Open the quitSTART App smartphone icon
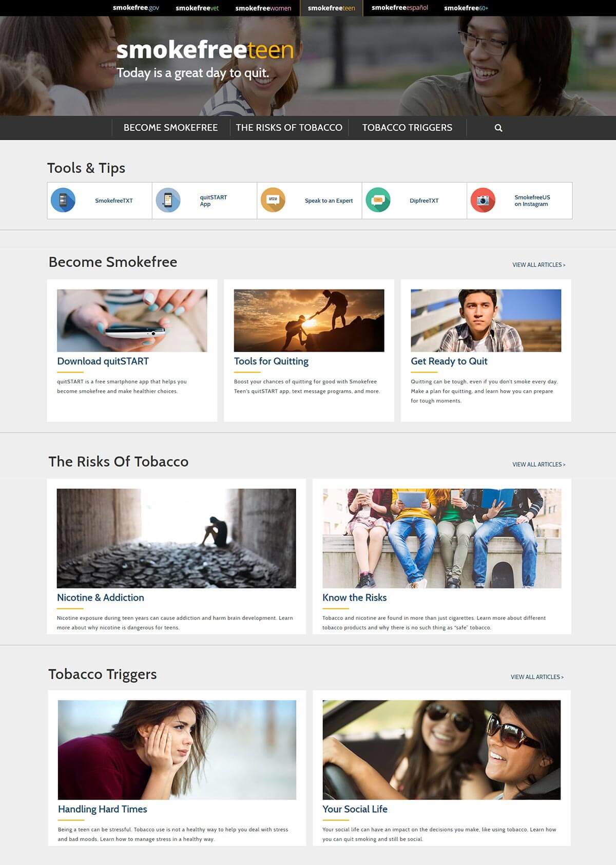 [x=168, y=200]
